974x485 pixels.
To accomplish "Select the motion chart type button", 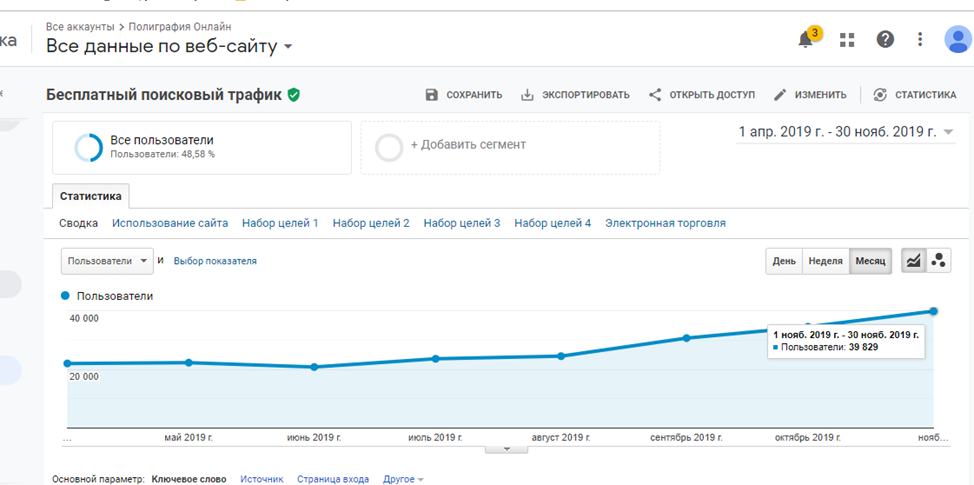I will (939, 261).
